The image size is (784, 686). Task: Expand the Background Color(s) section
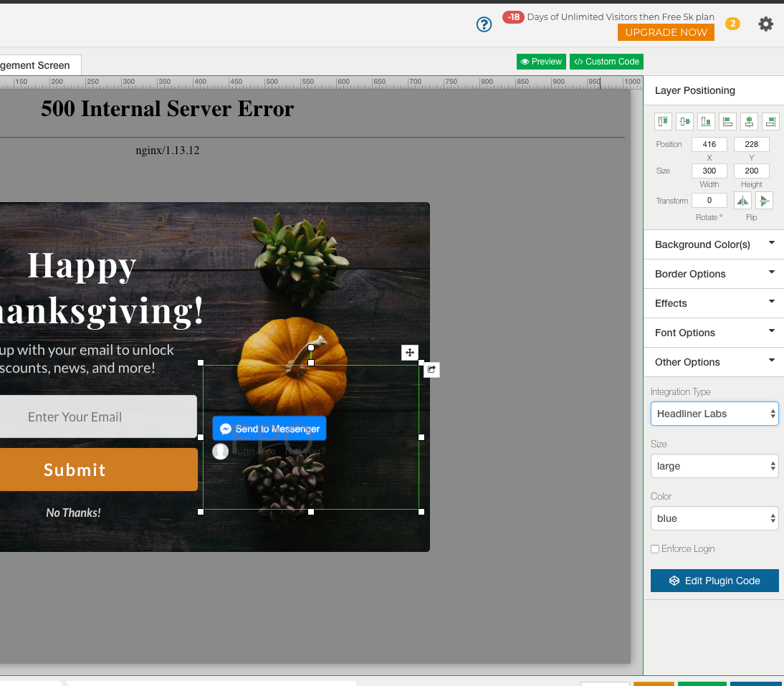(x=714, y=244)
